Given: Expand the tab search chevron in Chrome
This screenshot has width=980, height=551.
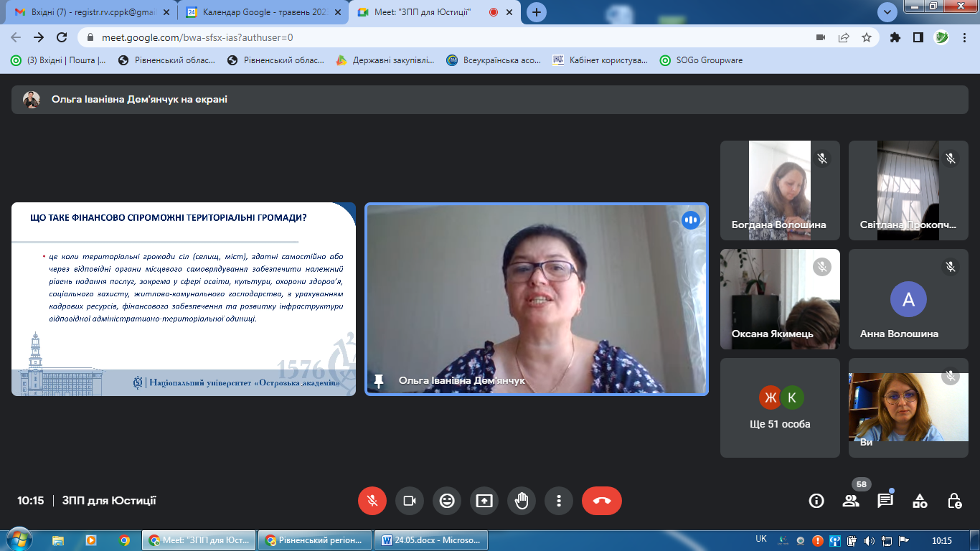Looking at the screenshot, I should (887, 12).
